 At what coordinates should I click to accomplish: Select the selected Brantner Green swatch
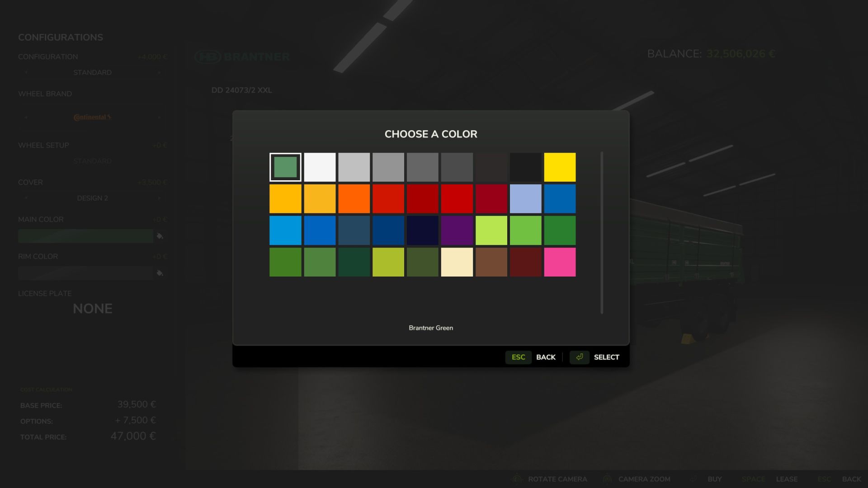pos(285,167)
